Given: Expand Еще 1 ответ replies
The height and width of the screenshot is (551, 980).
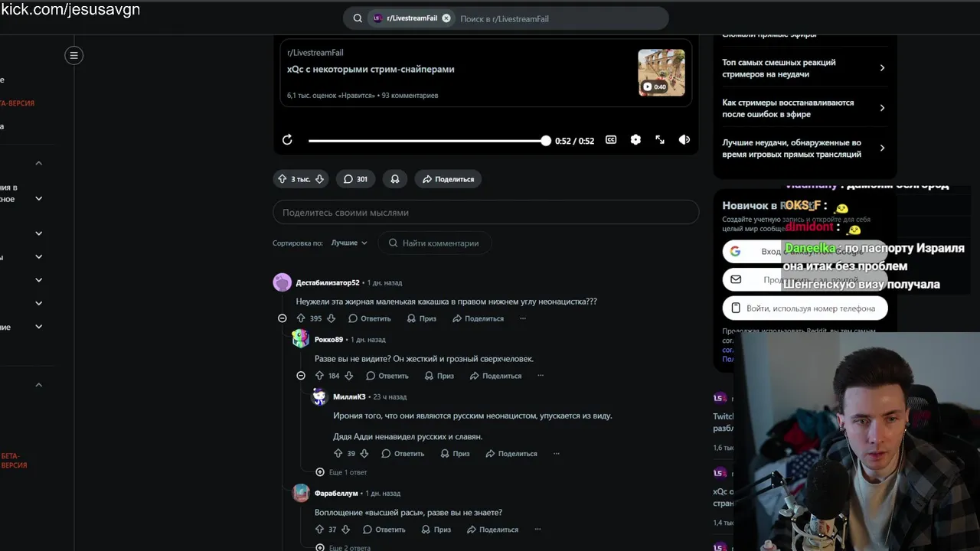Looking at the screenshot, I should (341, 472).
